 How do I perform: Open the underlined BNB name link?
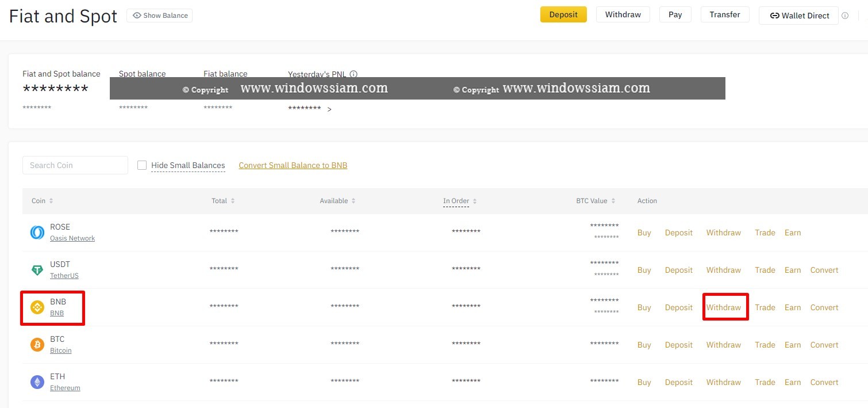tap(57, 313)
